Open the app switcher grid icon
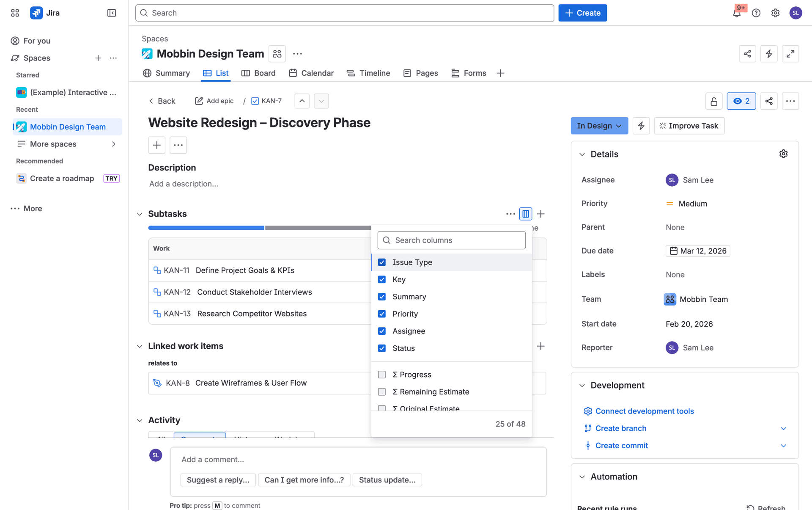Viewport: 812px width, 510px height. pos(15,13)
